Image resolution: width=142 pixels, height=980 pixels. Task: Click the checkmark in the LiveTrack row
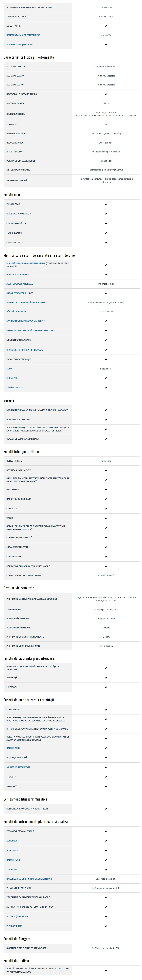[106, 687]
